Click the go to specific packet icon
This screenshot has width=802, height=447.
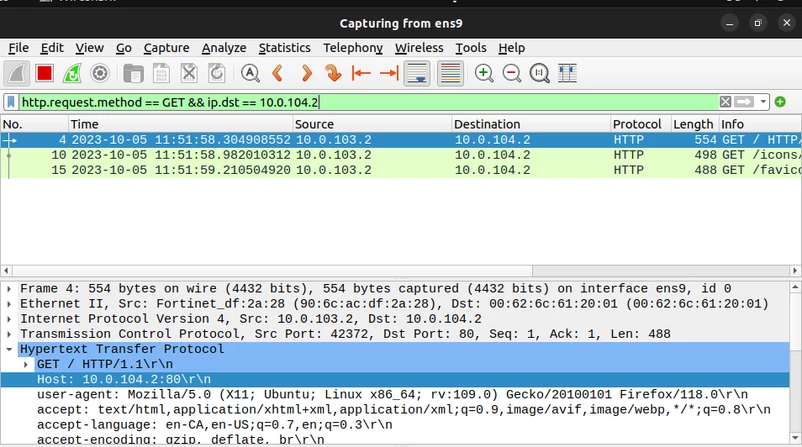(333, 74)
